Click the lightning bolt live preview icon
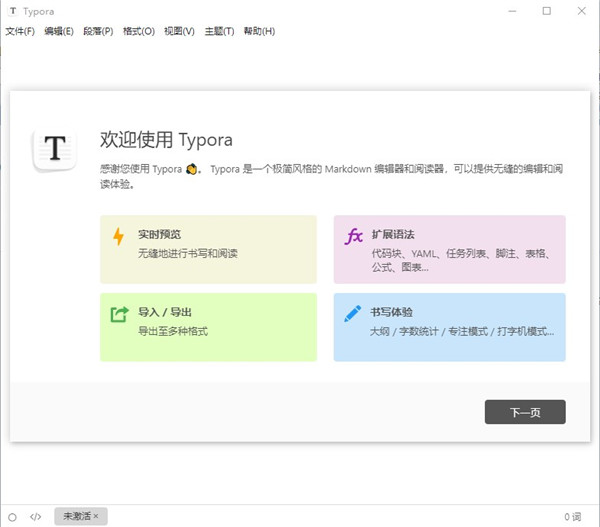 coord(119,237)
